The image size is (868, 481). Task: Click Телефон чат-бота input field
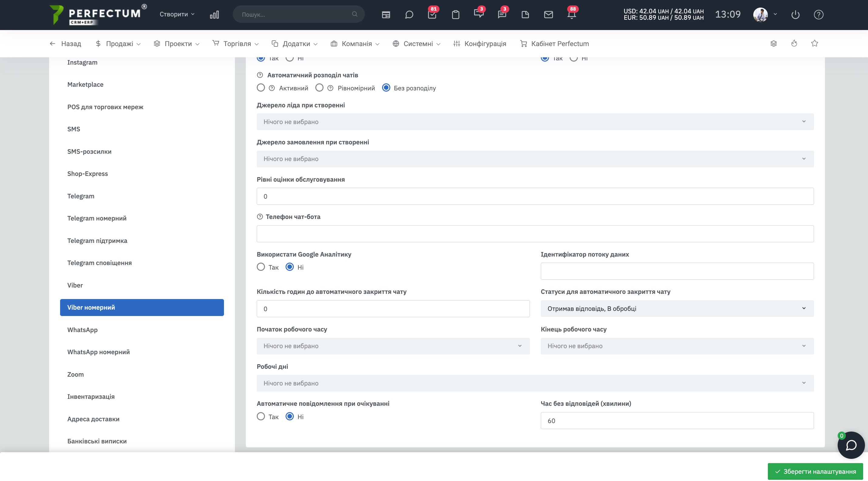pos(535,234)
